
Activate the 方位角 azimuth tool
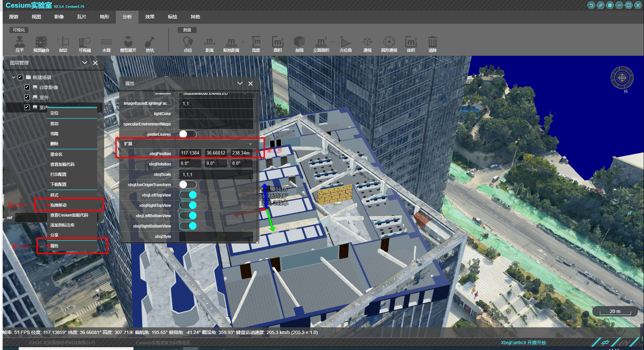click(346, 44)
